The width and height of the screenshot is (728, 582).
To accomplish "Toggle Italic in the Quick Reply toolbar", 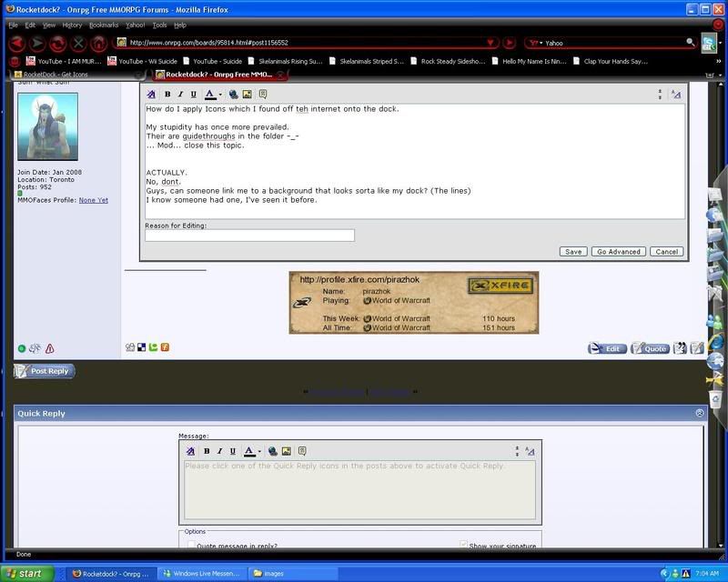I will tap(219, 451).
